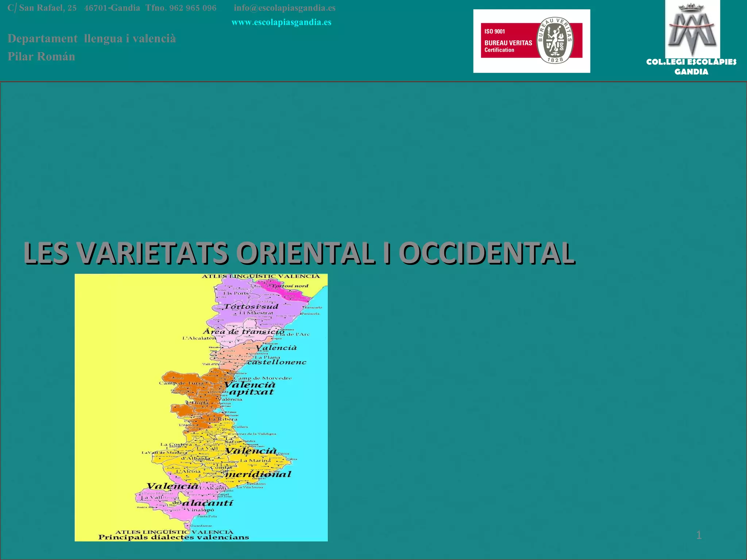This screenshot has width=747, height=560.
Task: Click the Valencià meridional label on map
Action: click(x=258, y=474)
